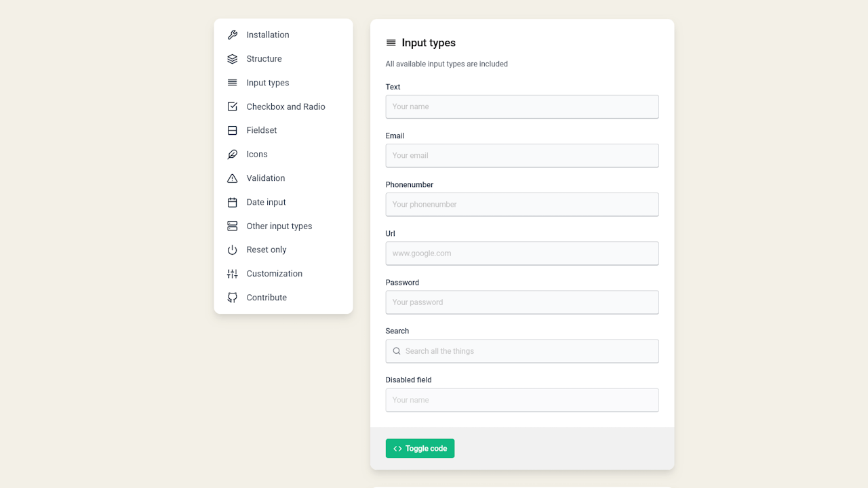Click the feather icon next to Icons
868x488 pixels.
pos(232,155)
